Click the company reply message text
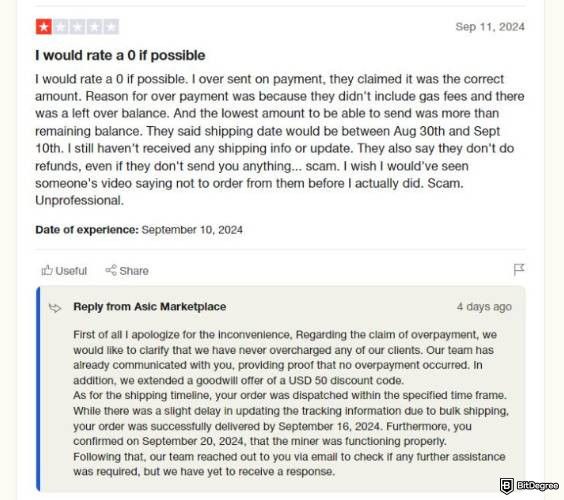The height and width of the screenshot is (500, 564). [x=291, y=403]
